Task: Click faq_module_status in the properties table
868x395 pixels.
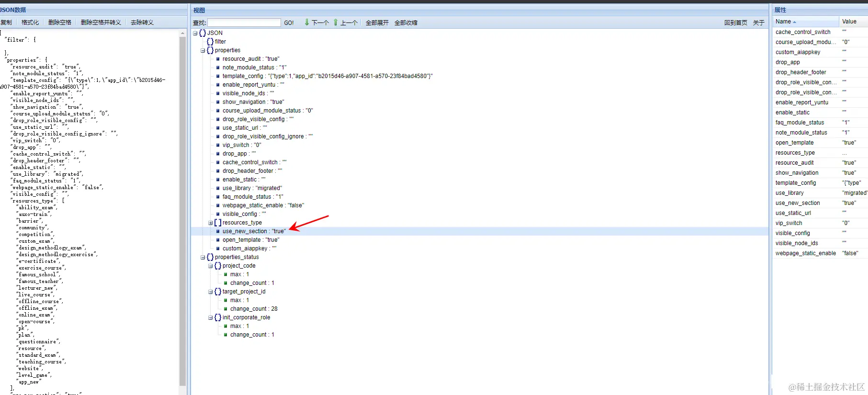Action: pyautogui.click(x=800, y=123)
